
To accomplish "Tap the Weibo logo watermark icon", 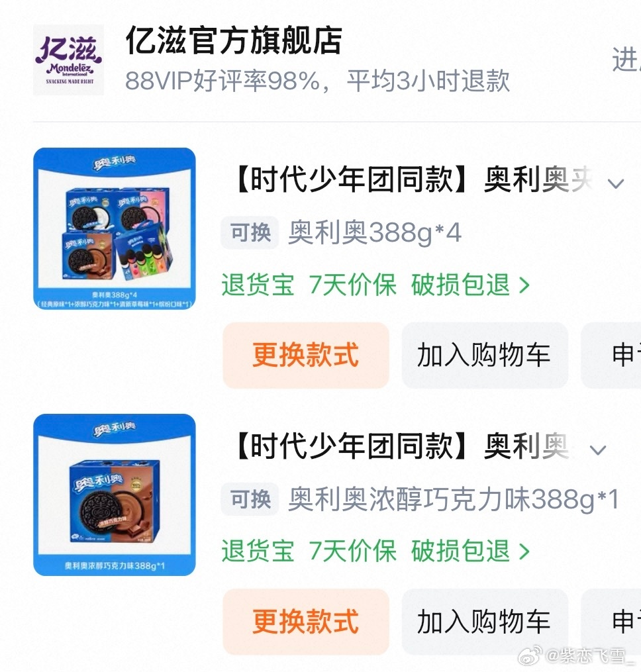I will click(530, 655).
